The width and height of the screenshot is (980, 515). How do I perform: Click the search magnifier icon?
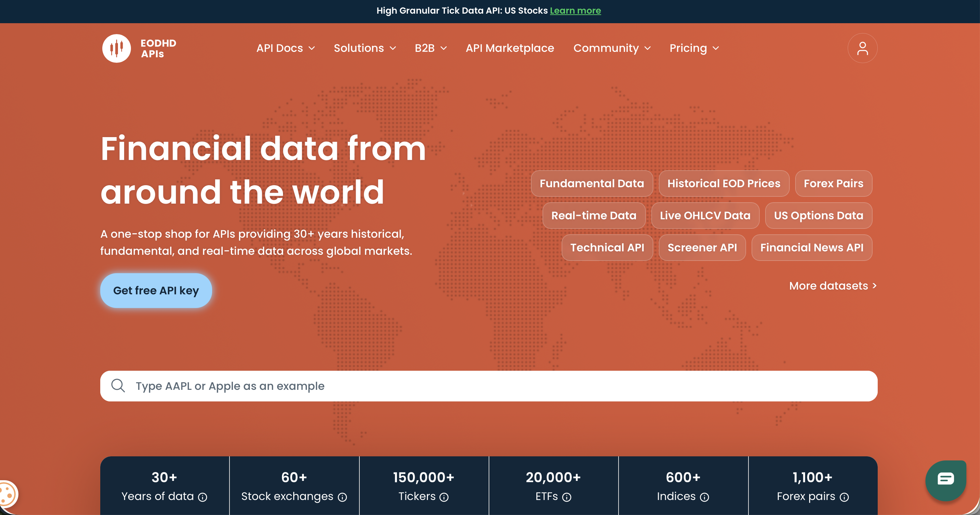(118, 386)
